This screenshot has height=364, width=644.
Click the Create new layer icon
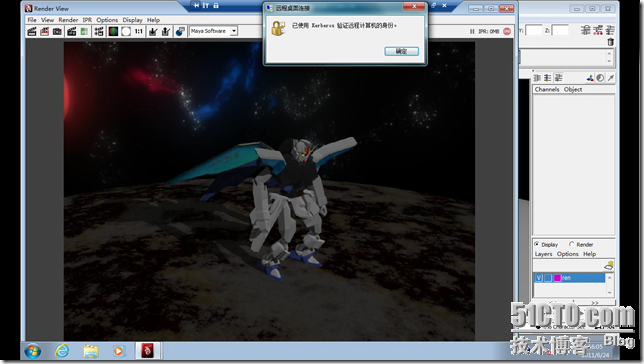tap(609, 266)
